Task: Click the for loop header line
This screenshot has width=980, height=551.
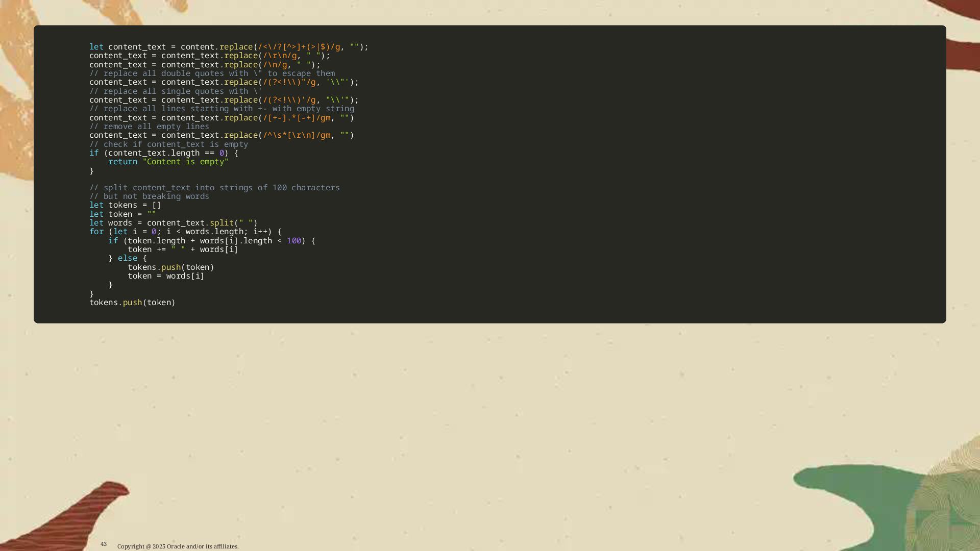Action: tap(185, 232)
